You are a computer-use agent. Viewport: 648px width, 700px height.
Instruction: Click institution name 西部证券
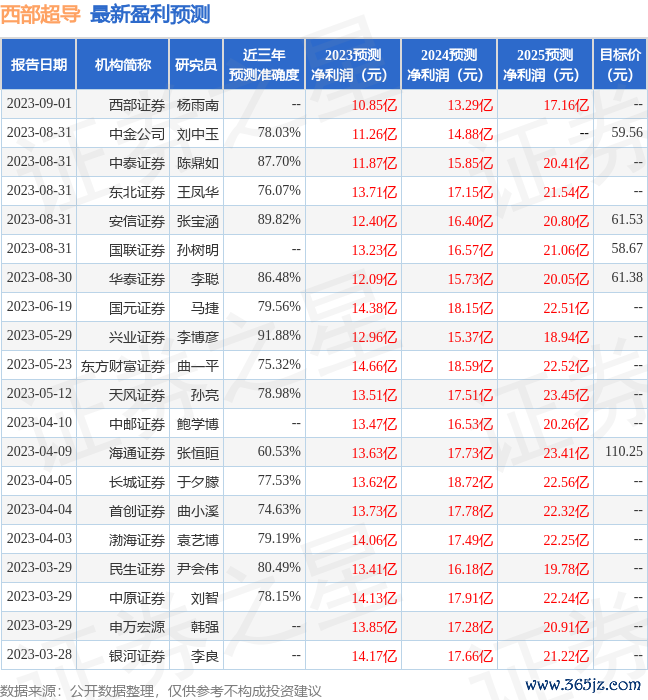(137, 105)
